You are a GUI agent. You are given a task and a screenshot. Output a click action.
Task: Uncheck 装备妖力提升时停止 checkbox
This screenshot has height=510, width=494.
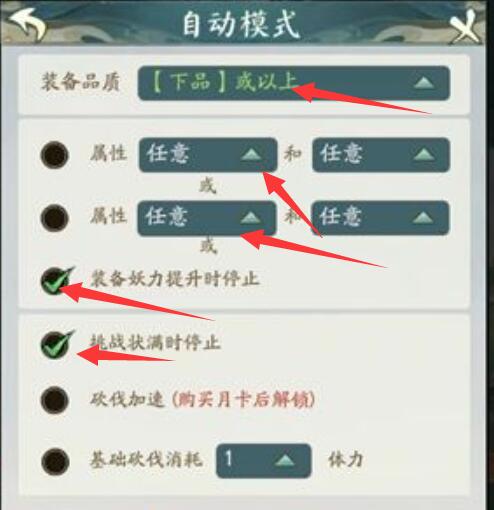click(56, 281)
